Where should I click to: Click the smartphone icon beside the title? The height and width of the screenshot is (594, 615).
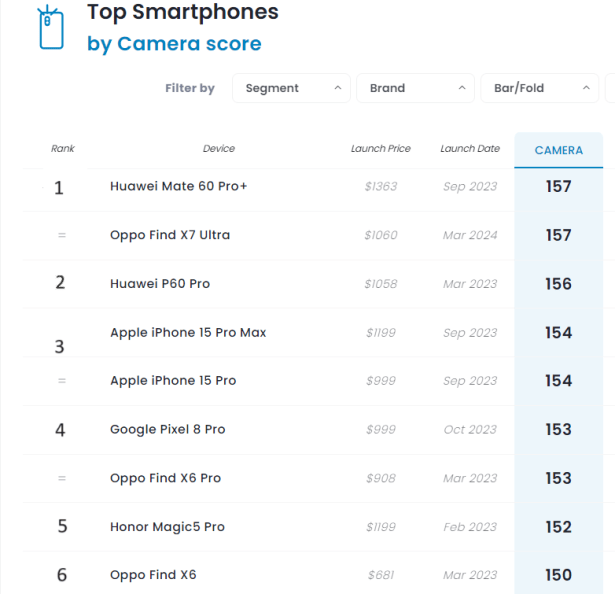click(x=49, y=27)
